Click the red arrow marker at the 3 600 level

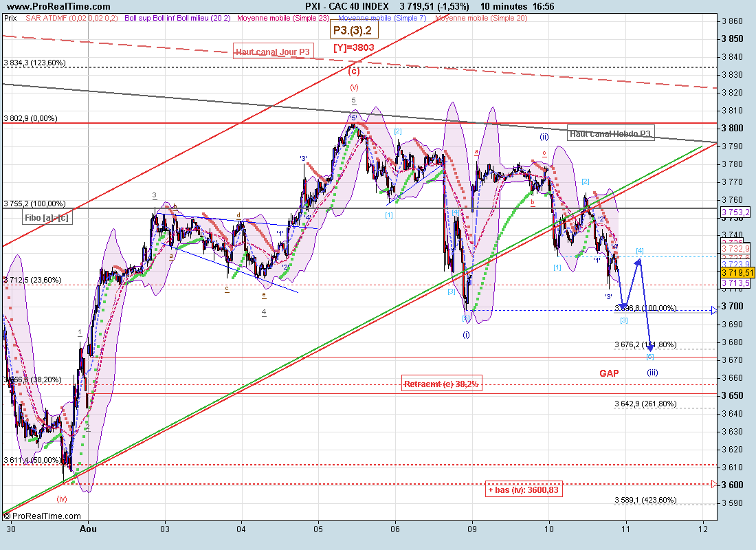coord(714,484)
